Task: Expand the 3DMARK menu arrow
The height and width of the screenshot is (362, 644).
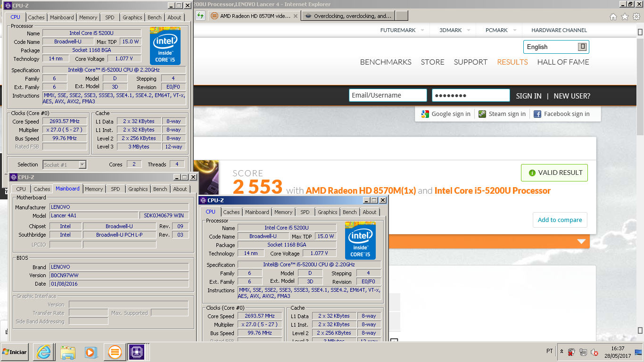Action: 469,30
